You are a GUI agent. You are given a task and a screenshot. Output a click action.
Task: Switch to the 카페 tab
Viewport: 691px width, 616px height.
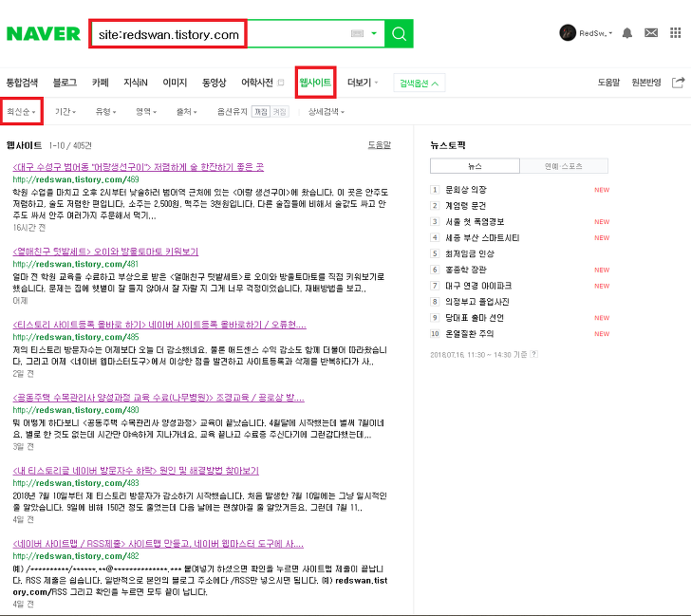click(x=101, y=83)
